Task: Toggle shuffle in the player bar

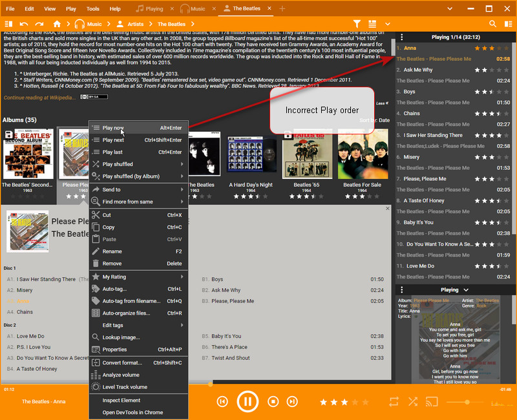Action: (x=413, y=401)
